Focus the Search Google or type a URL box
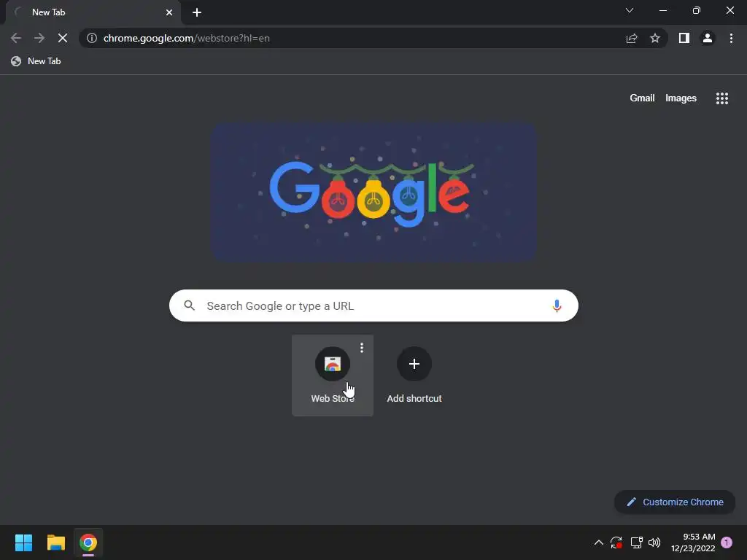 click(373, 306)
